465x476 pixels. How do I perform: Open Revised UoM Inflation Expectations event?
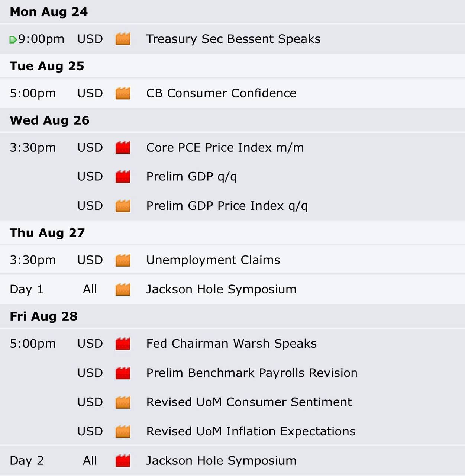tap(251, 431)
